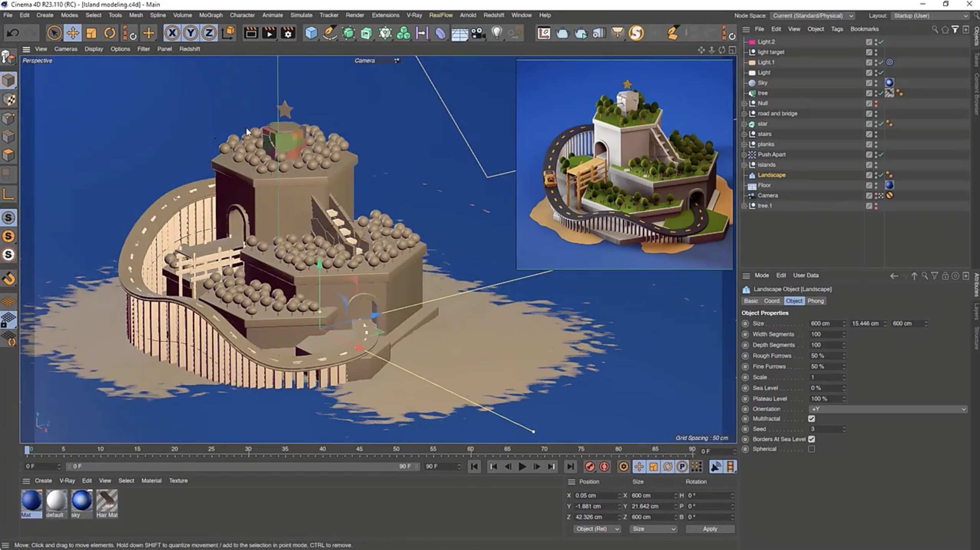Screen dimensions: 980x550
Task: Click Render to Picture Viewer icon
Action: point(270,33)
